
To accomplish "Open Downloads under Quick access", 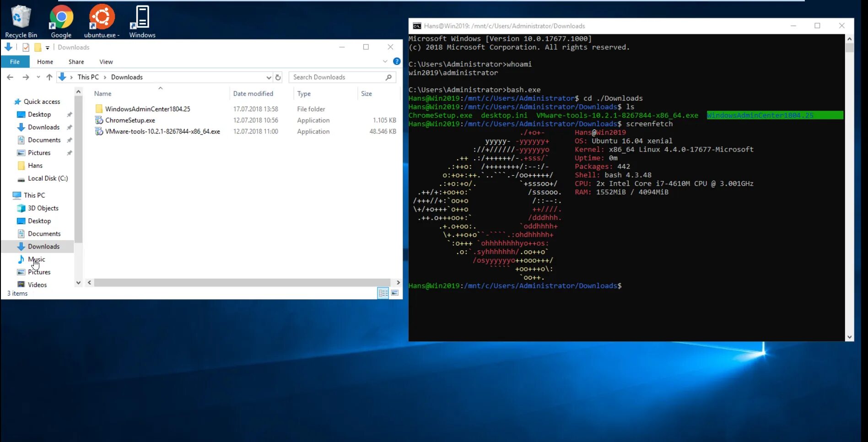I will [x=43, y=127].
